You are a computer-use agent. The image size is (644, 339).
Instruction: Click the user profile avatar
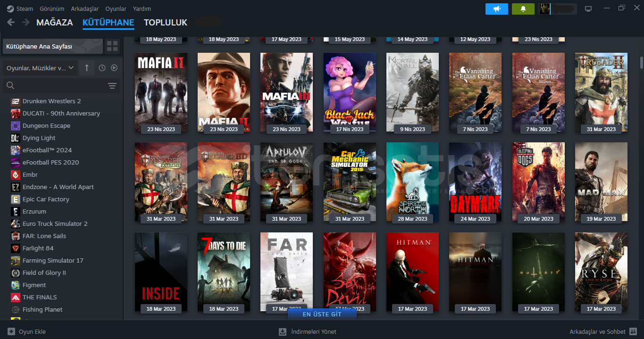[x=544, y=9]
